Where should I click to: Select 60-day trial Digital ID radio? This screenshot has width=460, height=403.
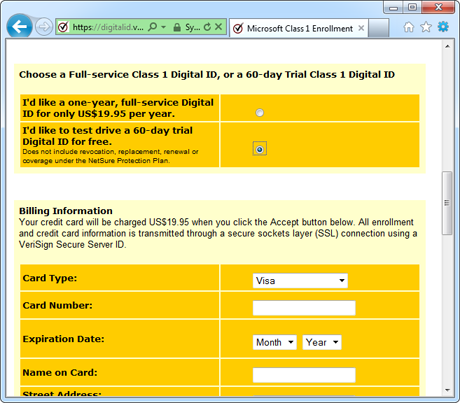[x=259, y=149]
